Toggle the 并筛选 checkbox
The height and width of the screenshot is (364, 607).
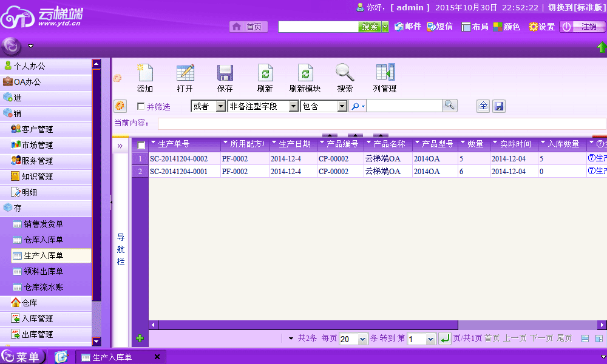tap(141, 106)
